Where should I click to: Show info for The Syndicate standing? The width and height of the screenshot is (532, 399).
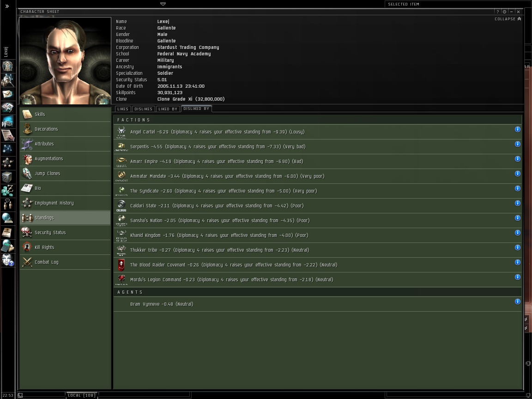point(517,188)
